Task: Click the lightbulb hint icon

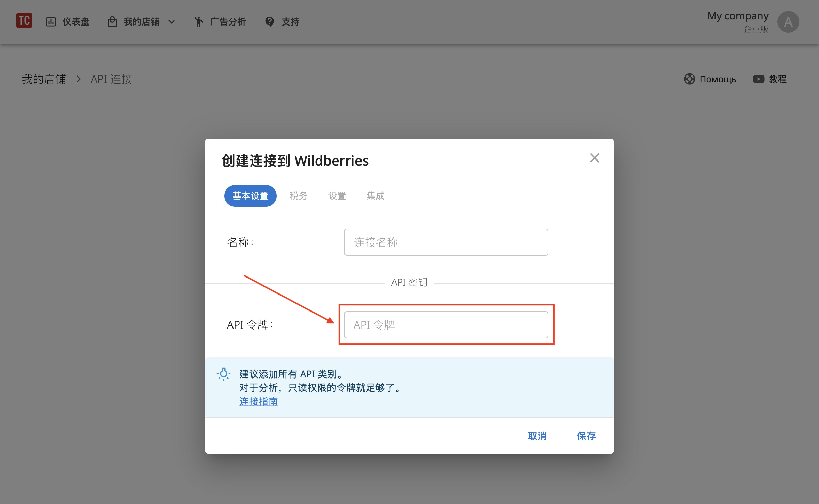Action: click(x=224, y=374)
